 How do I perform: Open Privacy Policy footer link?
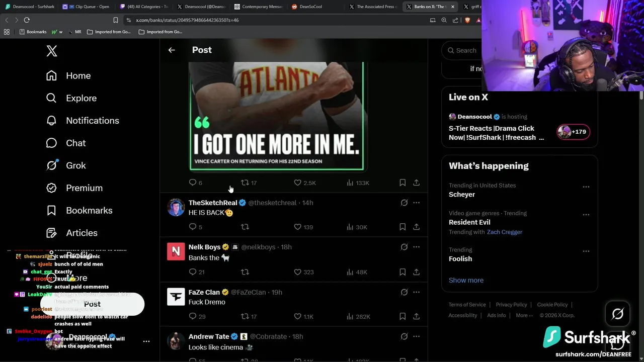pos(511,305)
